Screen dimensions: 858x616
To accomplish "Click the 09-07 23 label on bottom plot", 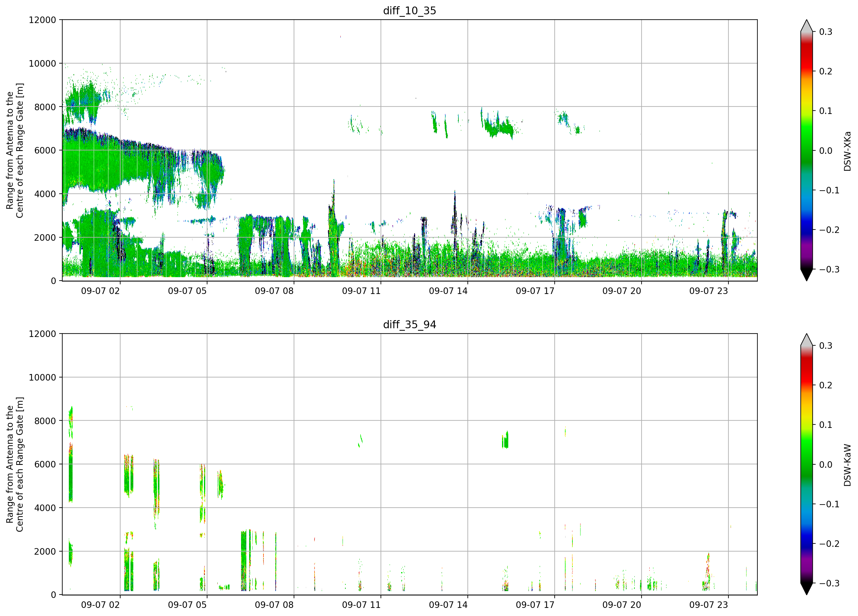I will pyautogui.click(x=709, y=605).
